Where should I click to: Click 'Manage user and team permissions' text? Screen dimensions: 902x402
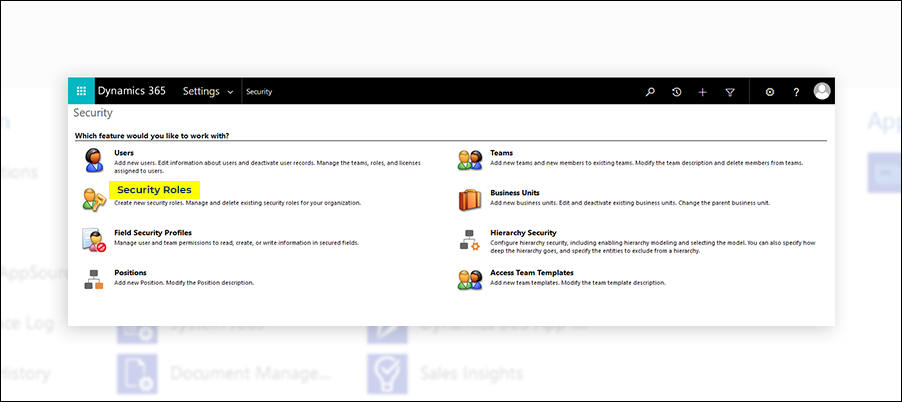point(236,243)
